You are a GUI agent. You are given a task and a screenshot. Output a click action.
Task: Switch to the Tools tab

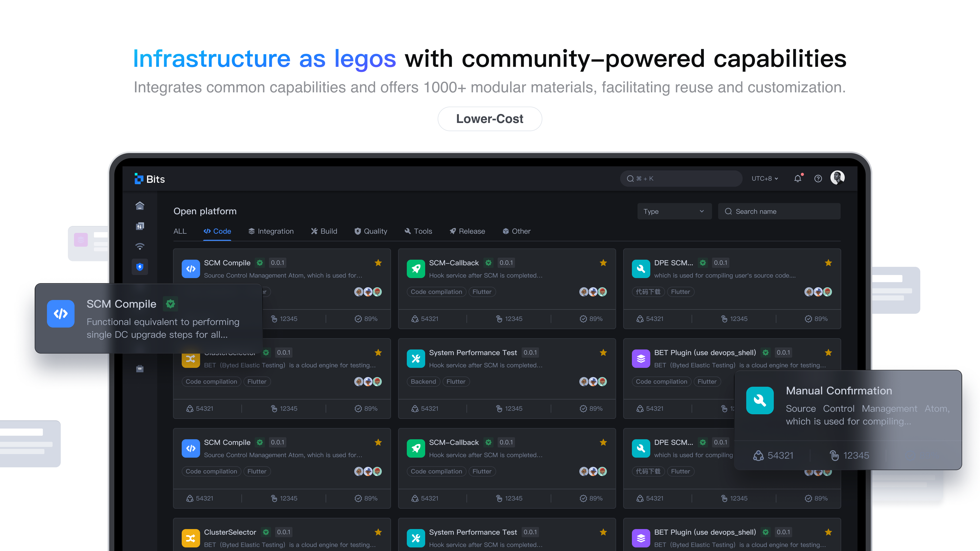pos(418,231)
